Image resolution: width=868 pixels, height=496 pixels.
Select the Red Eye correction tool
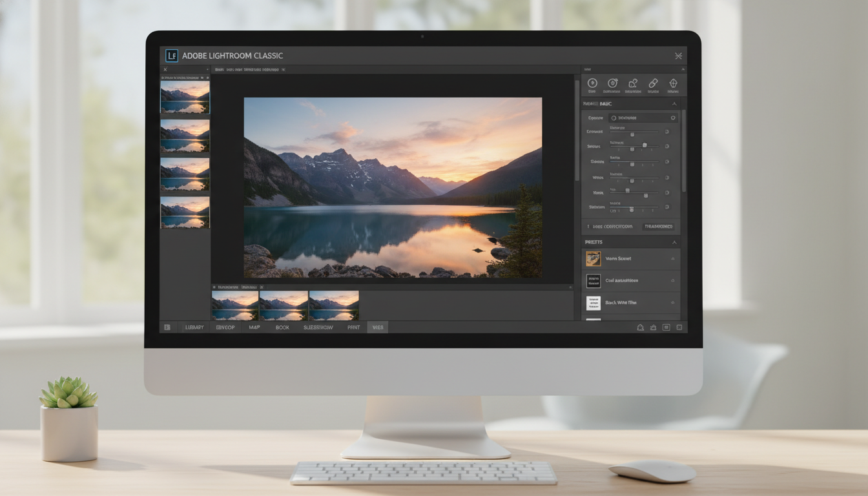coord(632,83)
